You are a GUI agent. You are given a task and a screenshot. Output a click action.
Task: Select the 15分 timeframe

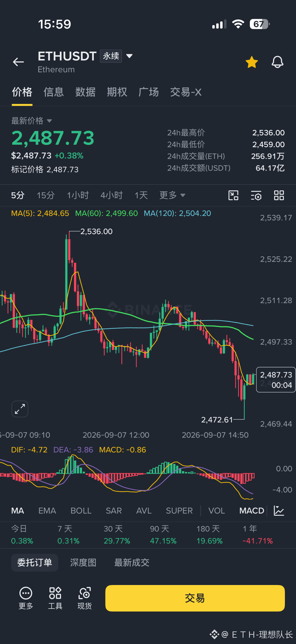click(46, 195)
